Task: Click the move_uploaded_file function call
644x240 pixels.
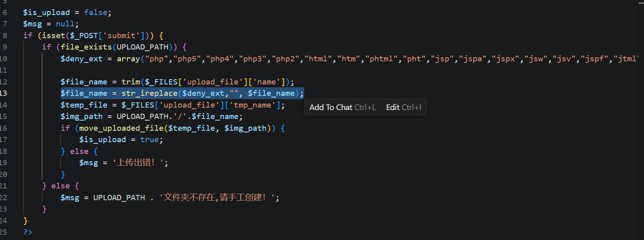Action: pos(121,128)
